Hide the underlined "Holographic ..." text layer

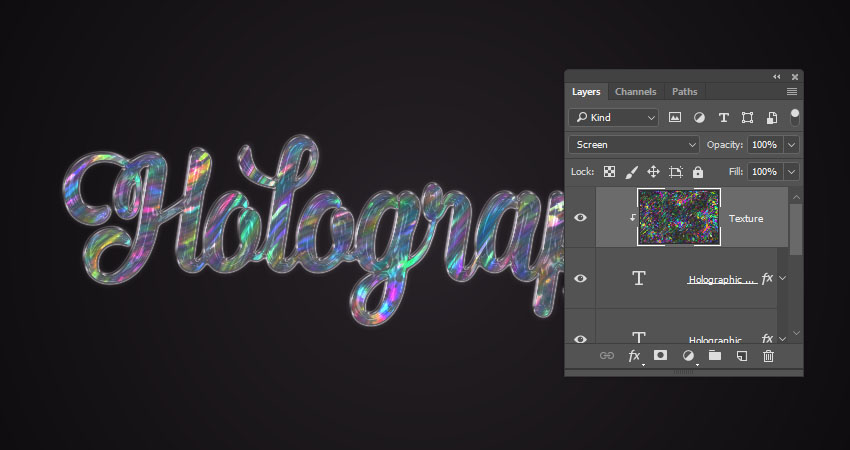[581, 278]
